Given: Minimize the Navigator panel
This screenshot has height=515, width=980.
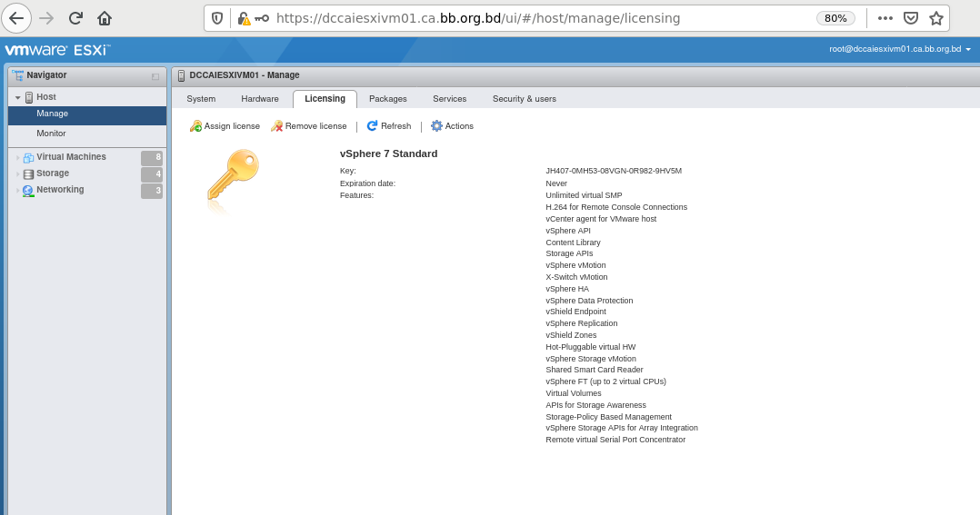Looking at the screenshot, I should click(155, 77).
